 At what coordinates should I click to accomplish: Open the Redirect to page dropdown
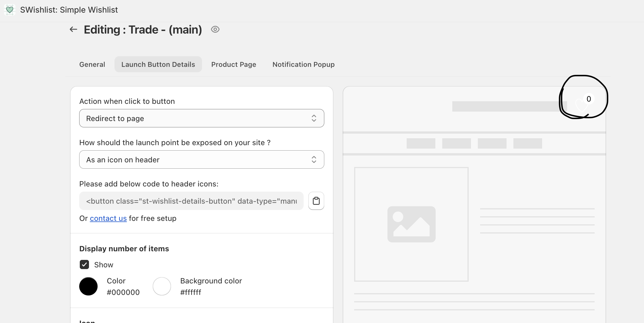pyautogui.click(x=201, y=118)
